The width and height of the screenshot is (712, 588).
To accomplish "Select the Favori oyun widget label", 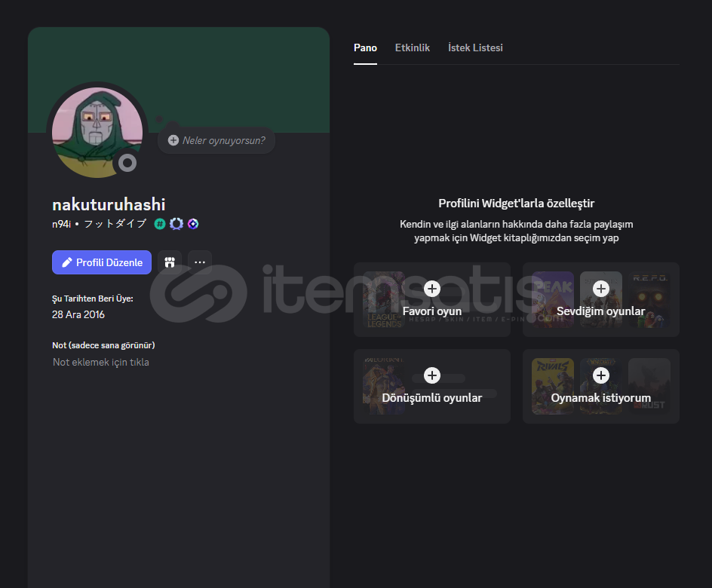I will [432, 311].
